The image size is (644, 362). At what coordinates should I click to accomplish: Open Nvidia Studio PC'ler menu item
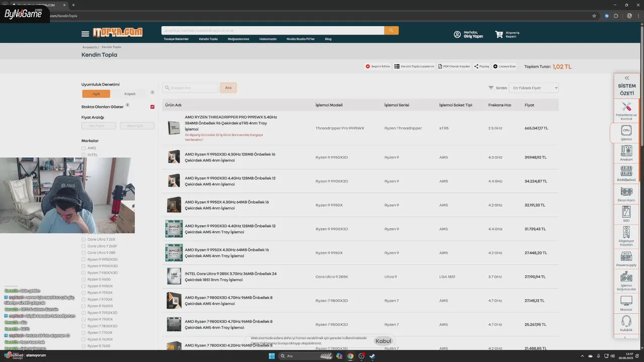300,39
